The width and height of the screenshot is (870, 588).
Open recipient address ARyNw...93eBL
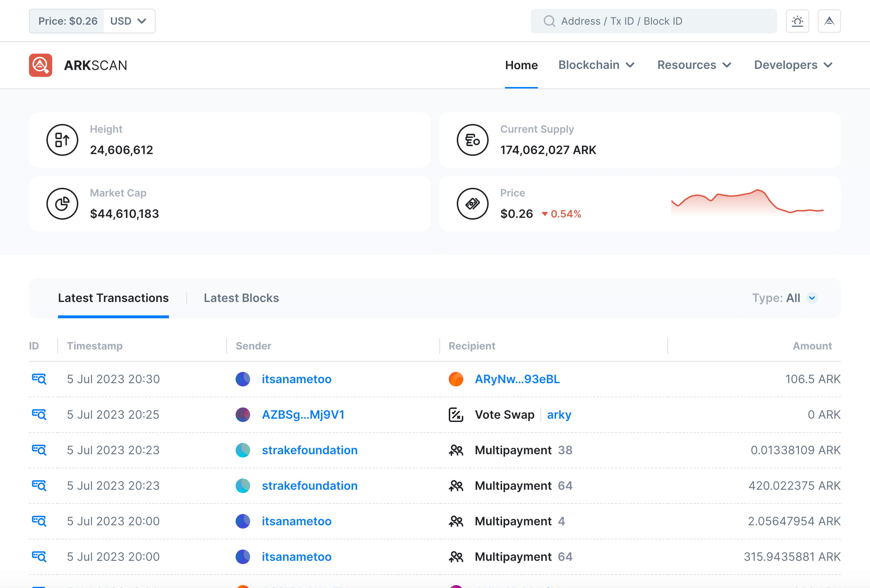click(517, 379)
